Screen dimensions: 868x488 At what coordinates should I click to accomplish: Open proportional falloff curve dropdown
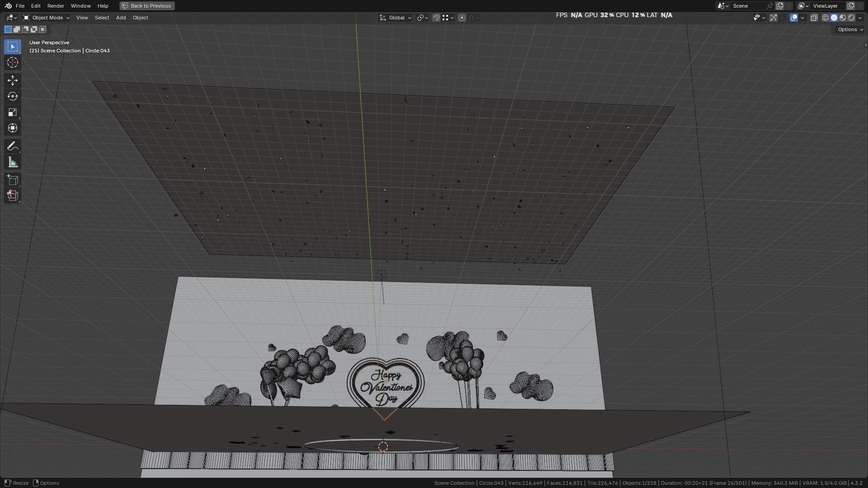coord(474,18)
